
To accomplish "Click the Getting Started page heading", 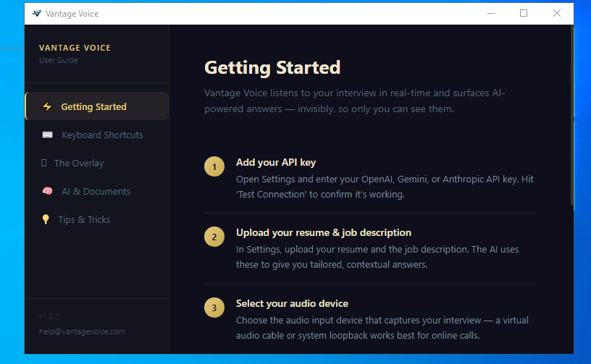I will [272, 68].
